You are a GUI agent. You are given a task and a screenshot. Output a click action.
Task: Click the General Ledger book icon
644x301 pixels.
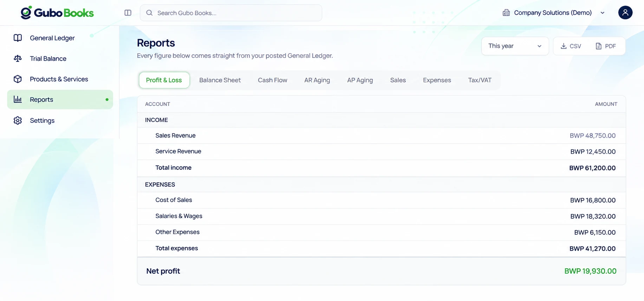tap(18, 38)
